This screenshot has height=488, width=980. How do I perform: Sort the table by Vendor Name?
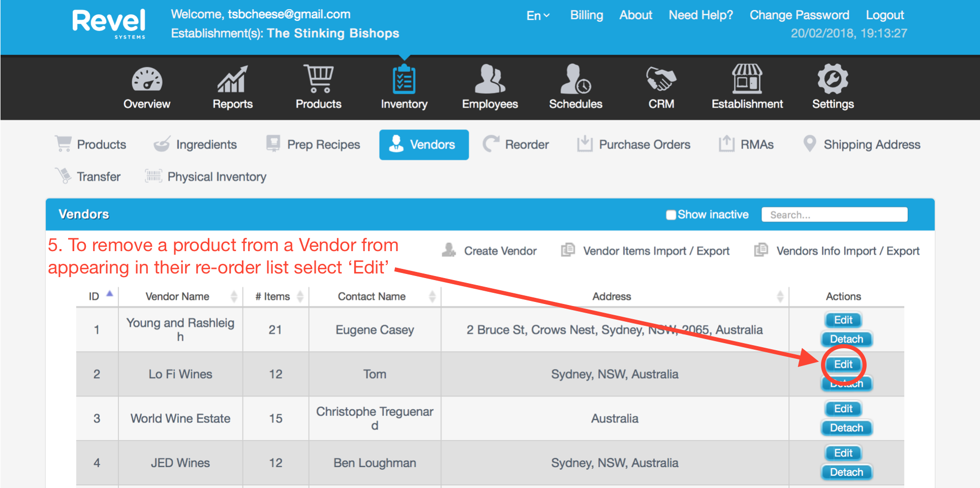tap(181, 296)
